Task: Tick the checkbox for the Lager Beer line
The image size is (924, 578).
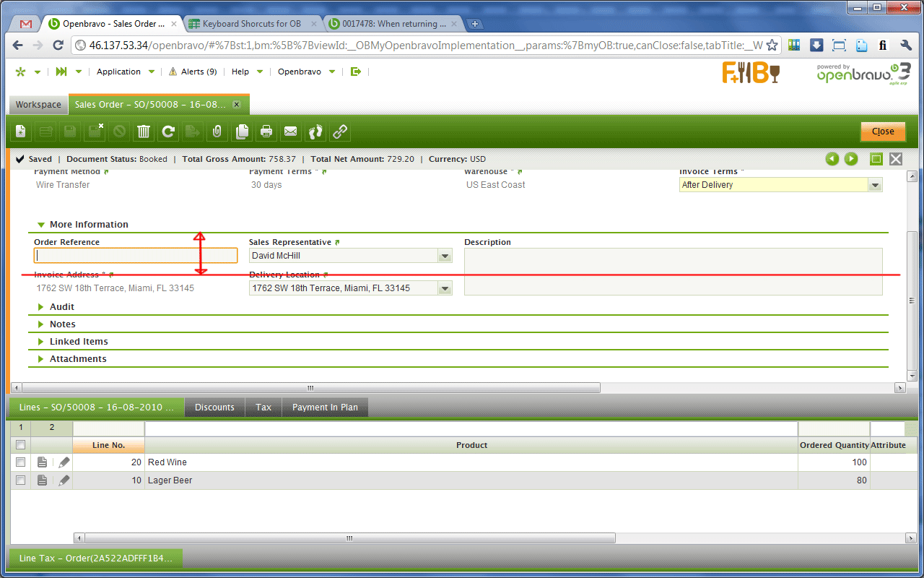Action: 21,480
